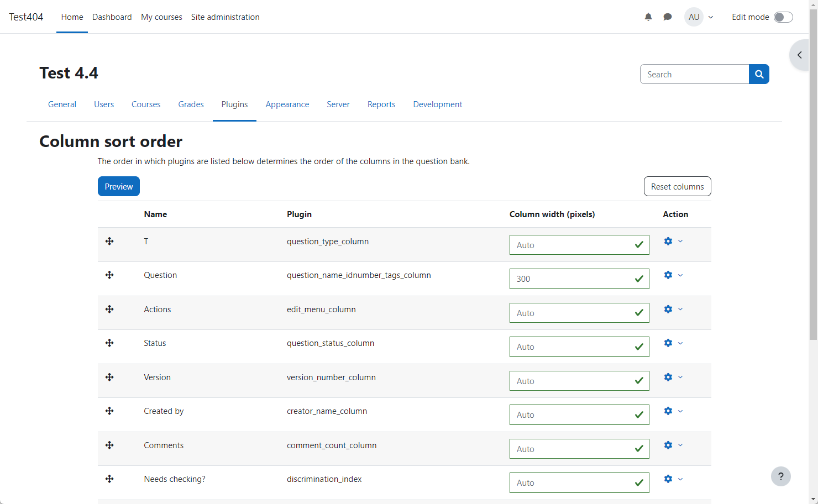Screen dimensions: 818x504
Task: Open the gear action menu for question_status_column
Action: tap(668, 343)
